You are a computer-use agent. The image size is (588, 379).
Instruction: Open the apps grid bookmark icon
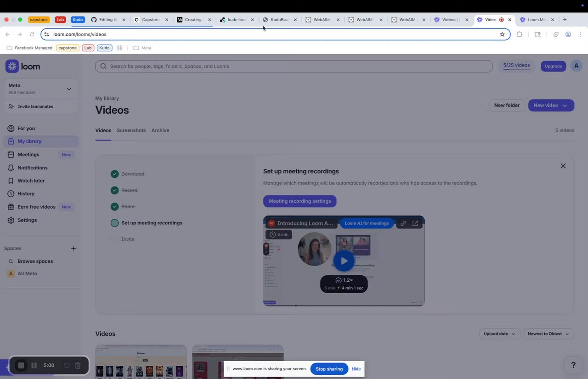120,48
